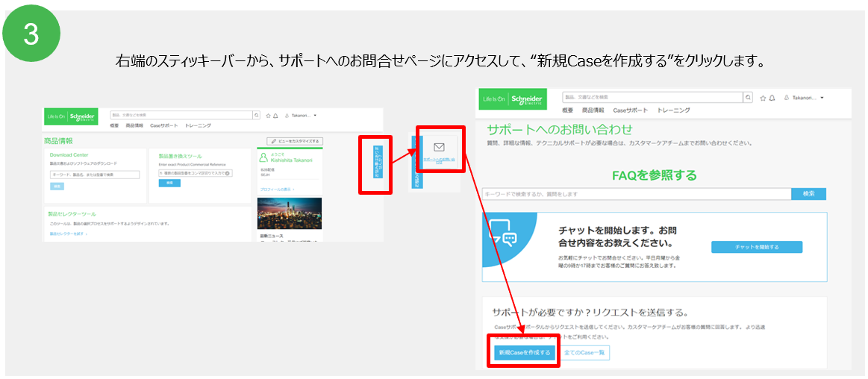Open プロフィールの表示 link

pyautogui.click(x=278, y=189)
